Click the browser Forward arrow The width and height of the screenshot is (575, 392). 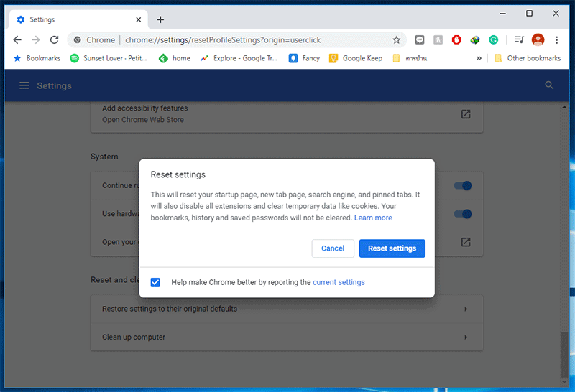click(x=35, y=39)
